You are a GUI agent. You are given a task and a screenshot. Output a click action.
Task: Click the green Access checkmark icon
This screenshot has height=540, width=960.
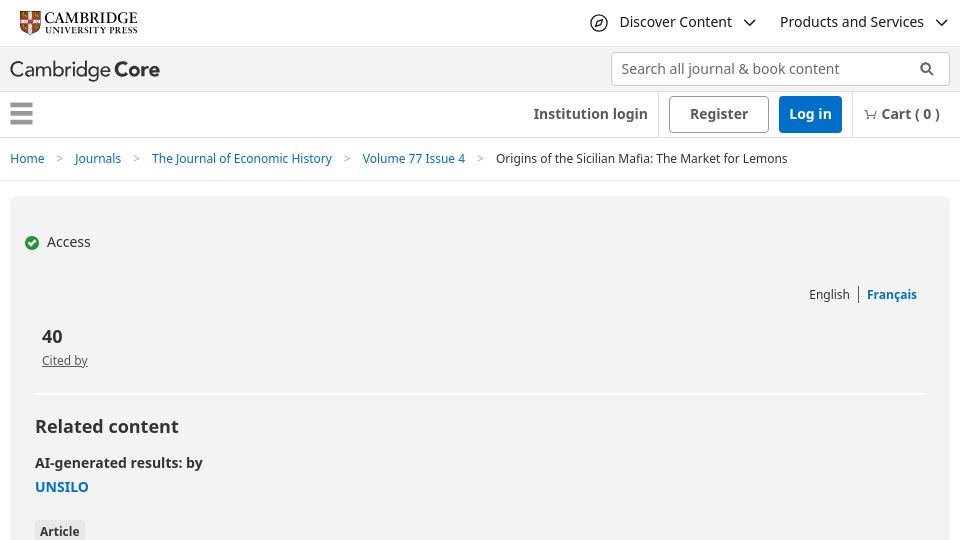[x=32, y=243]
